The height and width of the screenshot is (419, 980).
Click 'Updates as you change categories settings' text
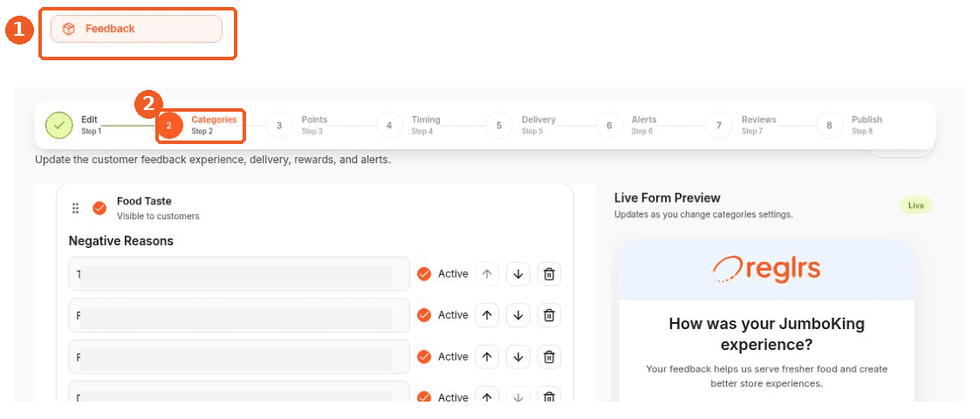pyautogui.click(x=703, y=215)
